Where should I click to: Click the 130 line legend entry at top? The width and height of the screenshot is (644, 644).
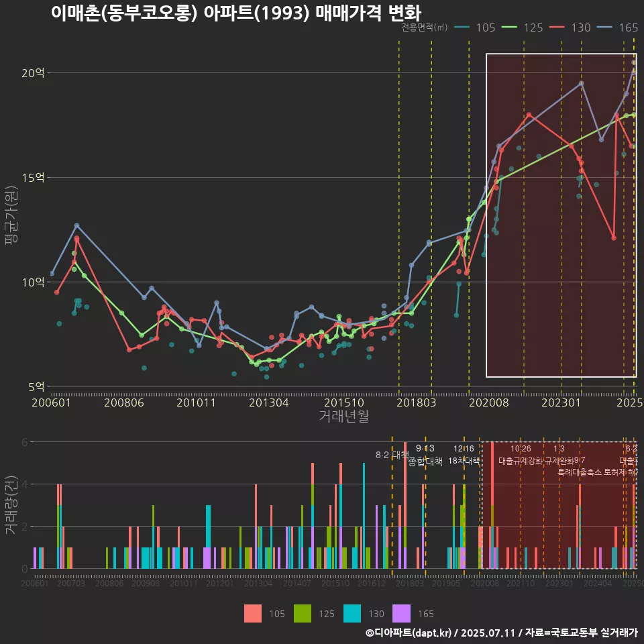[x=570, y=28]
